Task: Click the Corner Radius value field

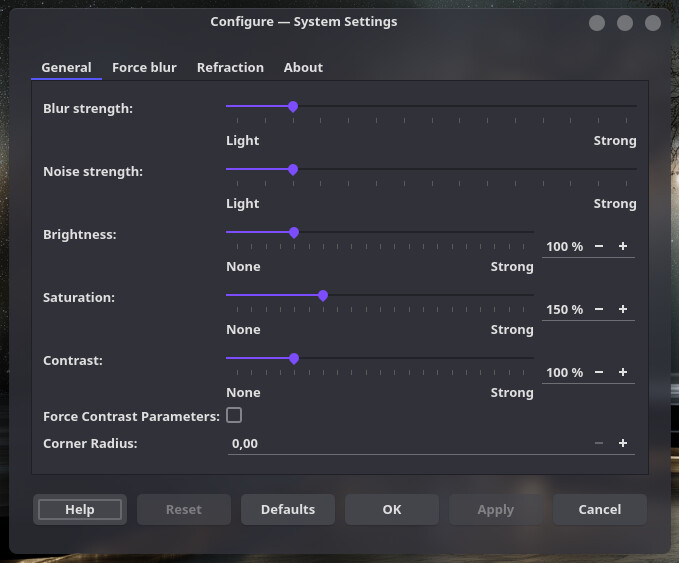Action: (x=400, y=443)
